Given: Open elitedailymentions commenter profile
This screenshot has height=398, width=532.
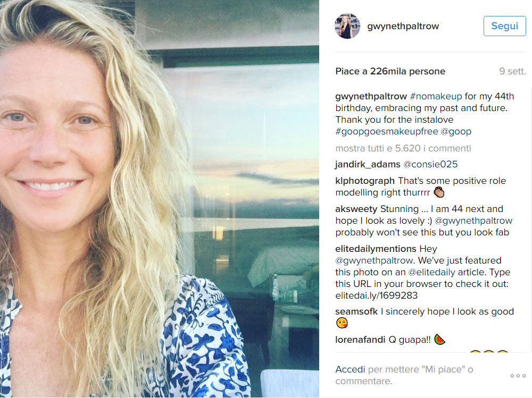Looking at the screenshot, I should (376, 249).
